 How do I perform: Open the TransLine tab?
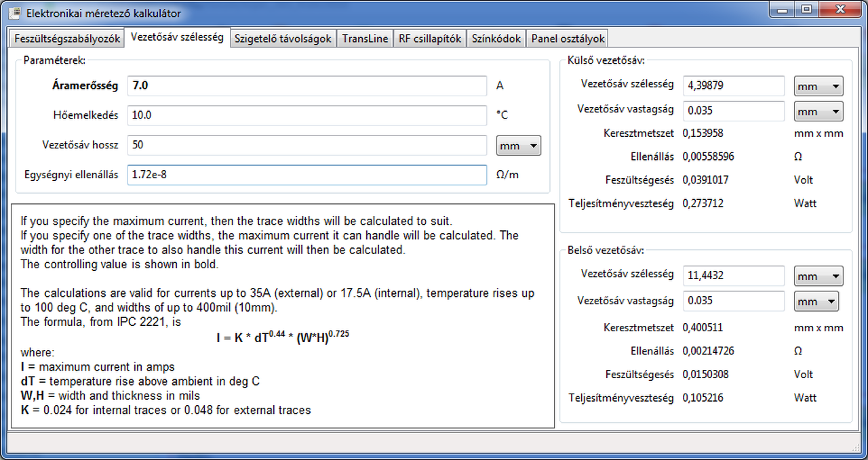pyautogui.click(x=365, y=39)
